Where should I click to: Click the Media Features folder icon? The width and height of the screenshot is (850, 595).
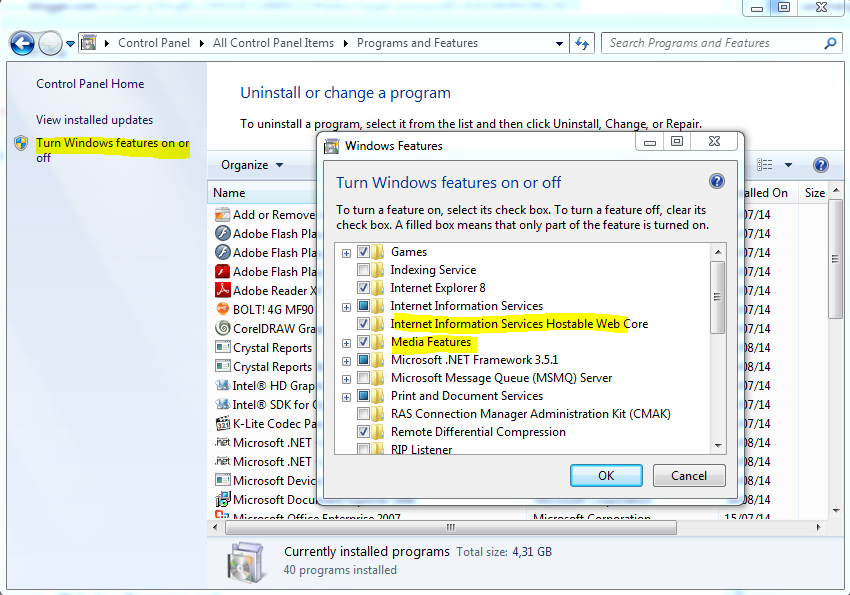click(378, 342)
